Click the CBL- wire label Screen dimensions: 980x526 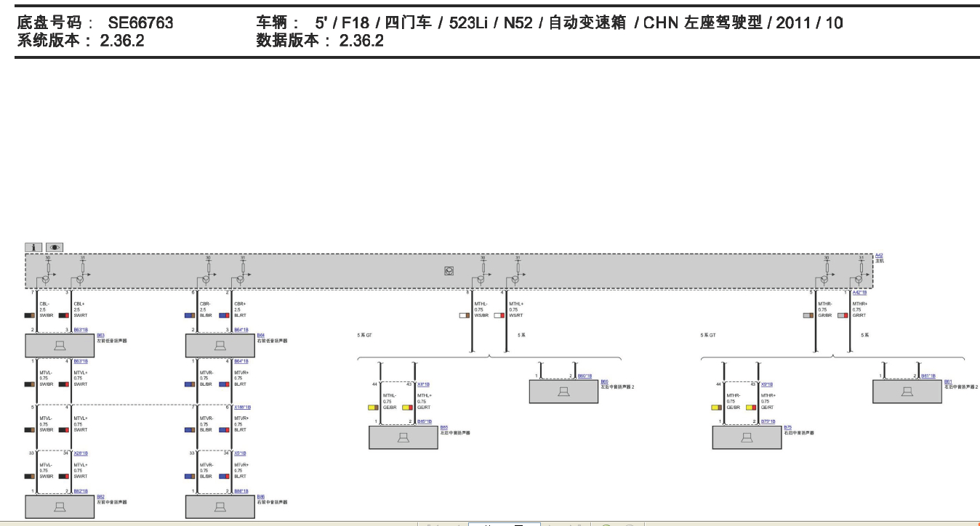pyautogui.click(x=45, y=304)
